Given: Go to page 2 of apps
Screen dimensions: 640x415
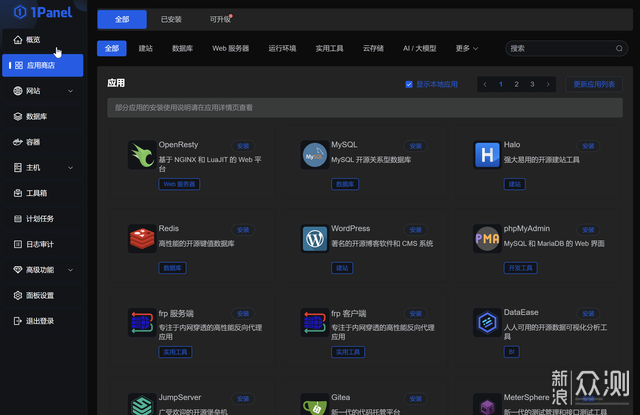Looking at the screenshot, I should point(516,85).
